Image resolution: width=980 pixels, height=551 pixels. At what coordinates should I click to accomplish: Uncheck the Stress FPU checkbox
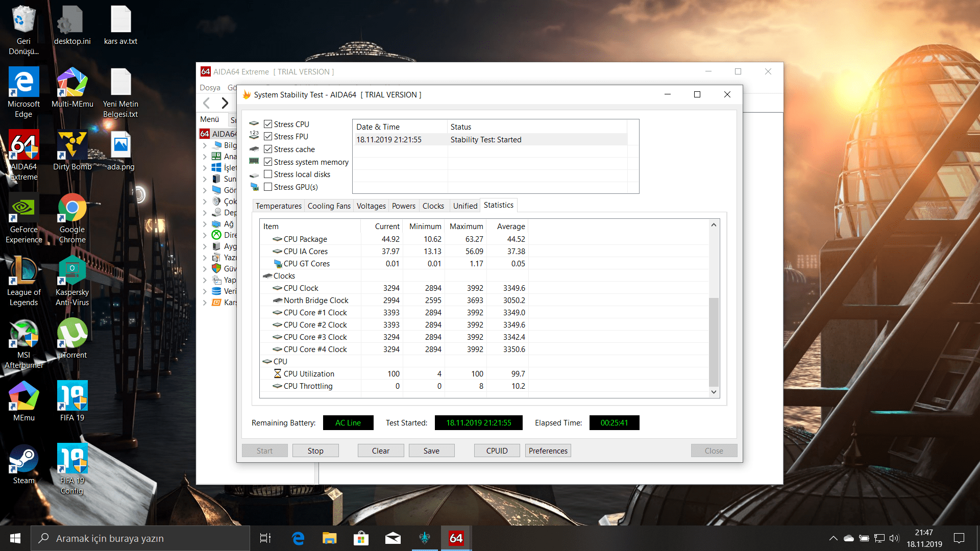pos(268,136)
